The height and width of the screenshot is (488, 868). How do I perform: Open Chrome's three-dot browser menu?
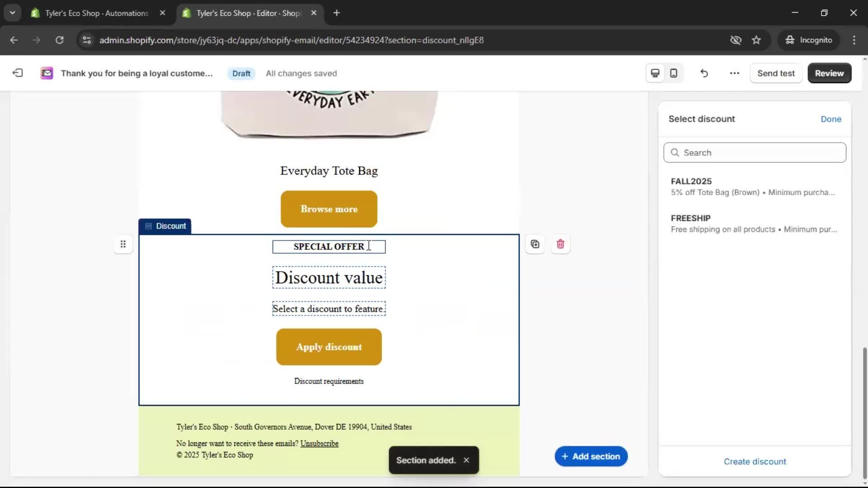click(854, 40)
